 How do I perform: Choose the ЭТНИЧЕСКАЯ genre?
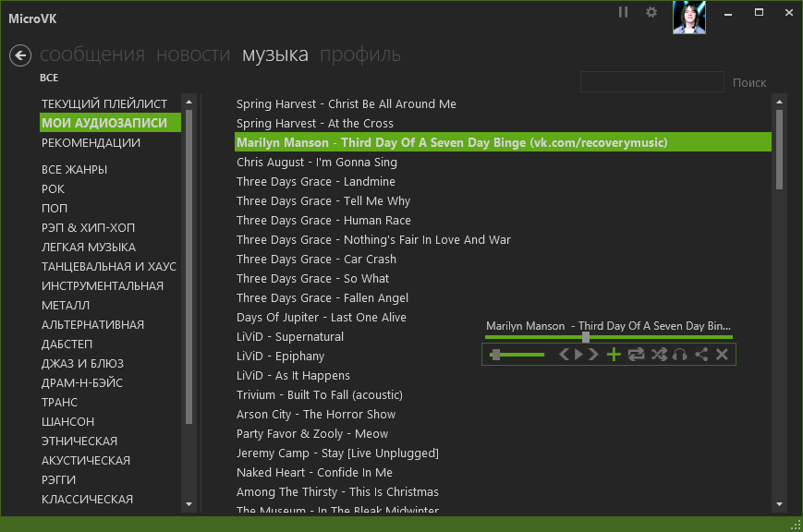click(x=79, y=441)
